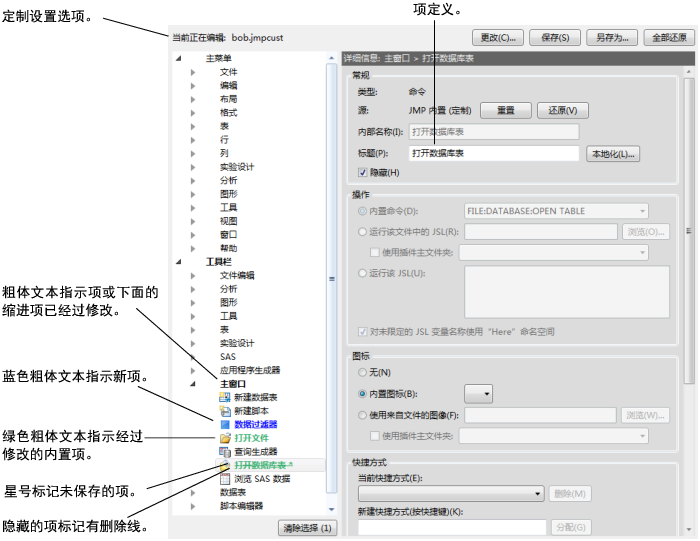Select 分析 under 工具栏
The width and height of the screenshot is (700, 541).
(228, 289)
